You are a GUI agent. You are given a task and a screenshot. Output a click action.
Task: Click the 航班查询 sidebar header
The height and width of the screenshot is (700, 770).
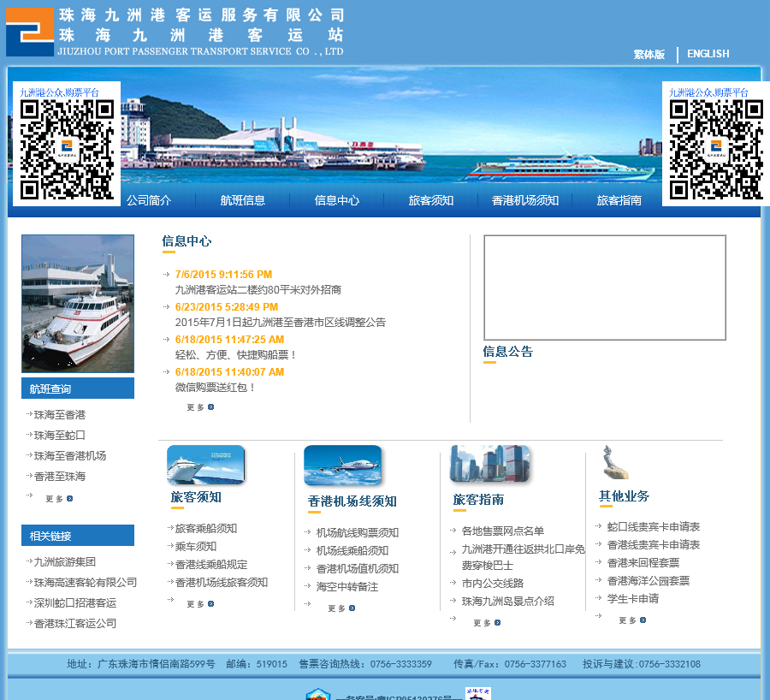tap(78, 389)
